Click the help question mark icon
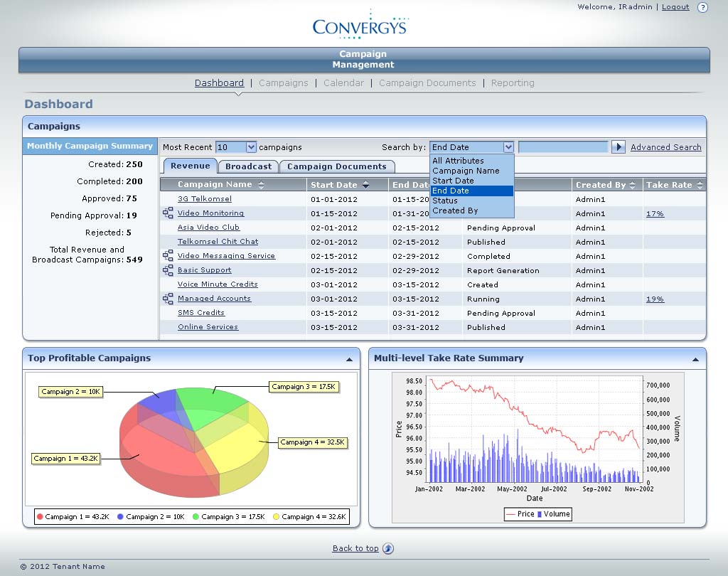 pos(702,7)
